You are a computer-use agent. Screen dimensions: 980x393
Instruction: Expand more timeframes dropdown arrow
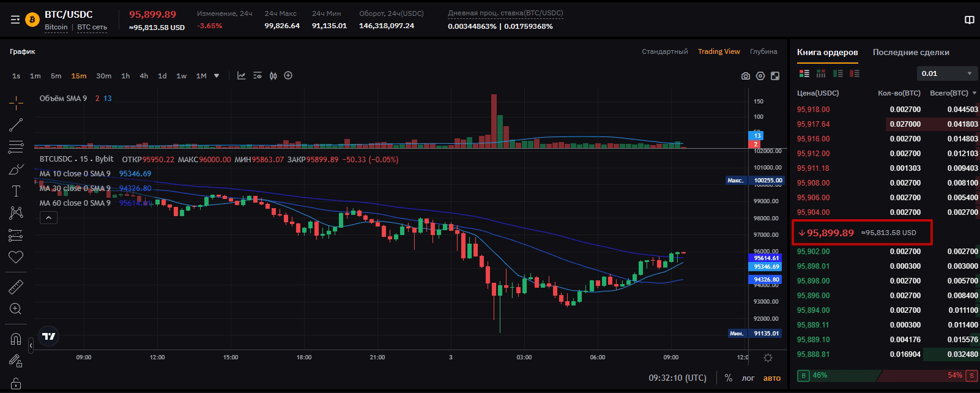coord(217,76)
